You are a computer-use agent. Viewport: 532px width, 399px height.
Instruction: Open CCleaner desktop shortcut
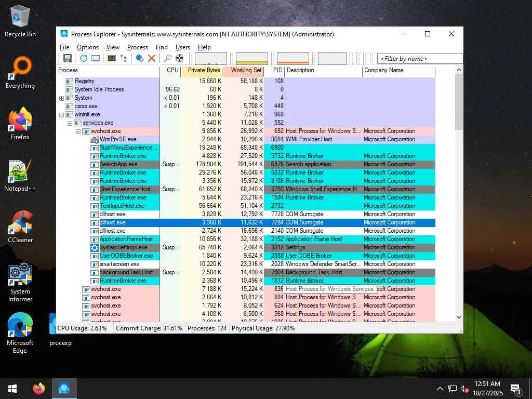point(20,227)
